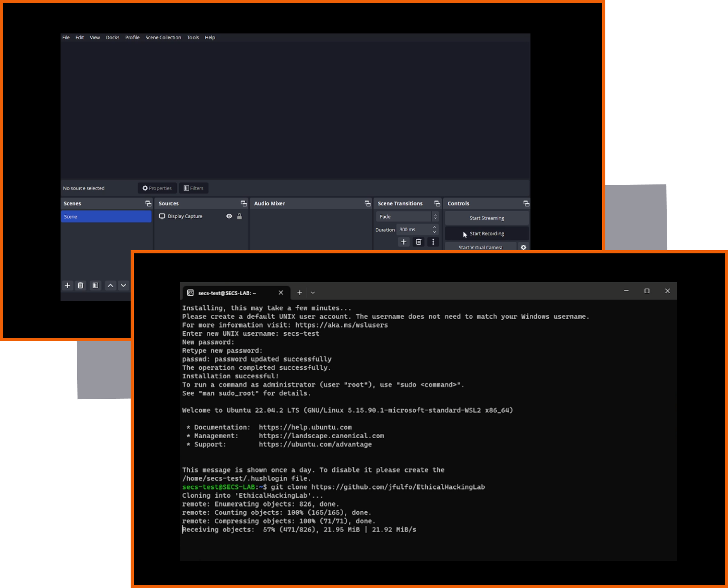
Task: Pop out the Audio Mixer dock
Action: (368, 204)
